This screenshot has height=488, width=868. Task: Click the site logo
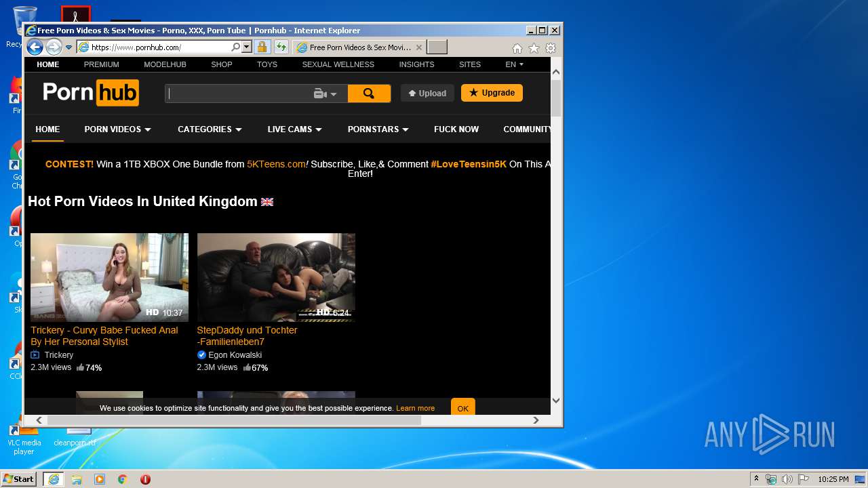91,93
